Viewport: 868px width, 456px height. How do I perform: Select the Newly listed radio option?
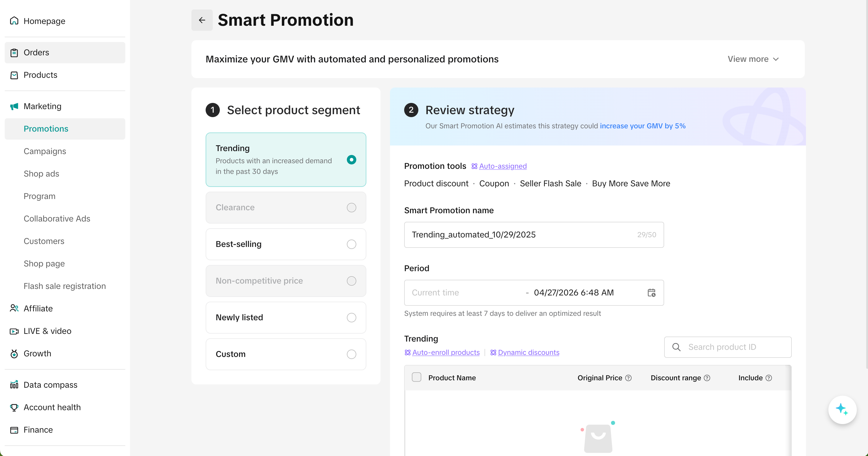351,317
